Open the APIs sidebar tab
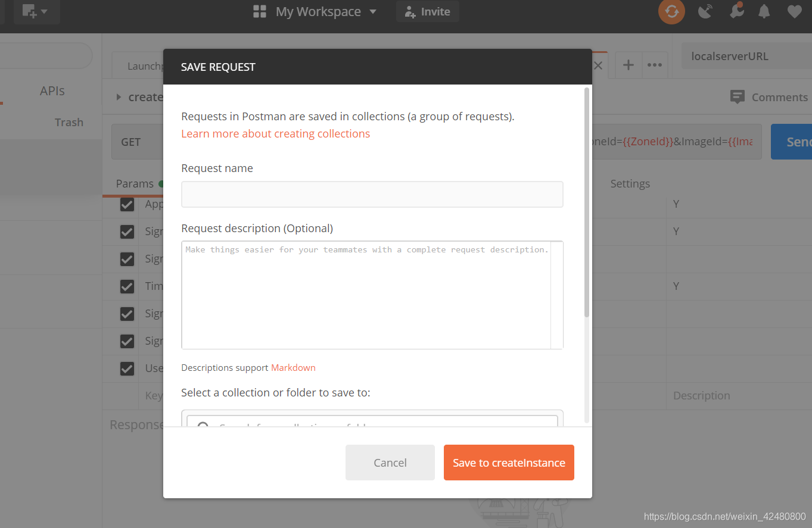812x528 pixels. click(x=52, y=90)
